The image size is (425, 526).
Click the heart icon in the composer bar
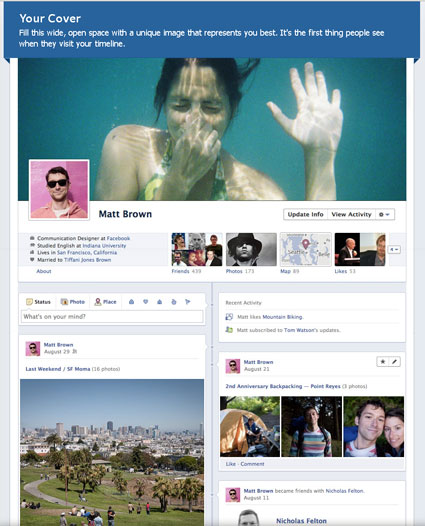point(146,302)
